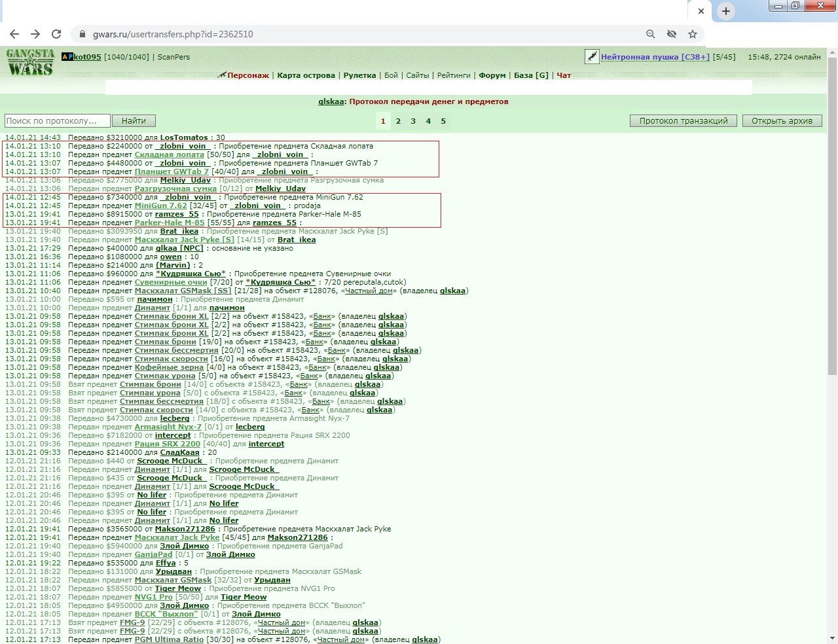The image size is (838, 644).
Task: Open the zoom magnifier icon in address bar
Action: click(x=651, y=34)
